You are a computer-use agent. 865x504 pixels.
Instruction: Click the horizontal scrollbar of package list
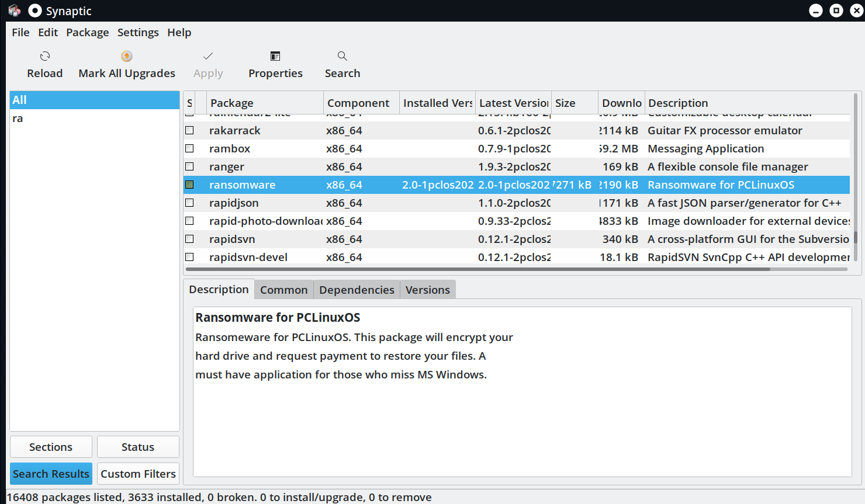[x=478, y=269]
